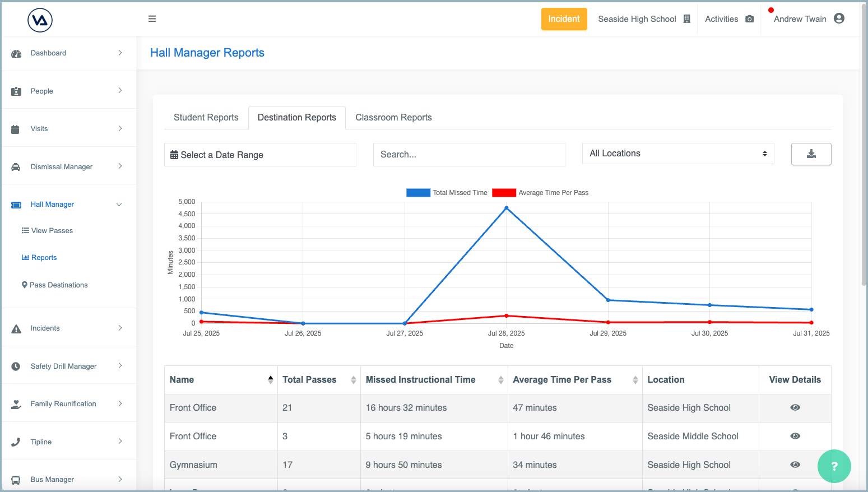This screenshot has height=492, width=868.
Task: Click Activities link in header
Action: pyautogui.click(x=721, y=19)
